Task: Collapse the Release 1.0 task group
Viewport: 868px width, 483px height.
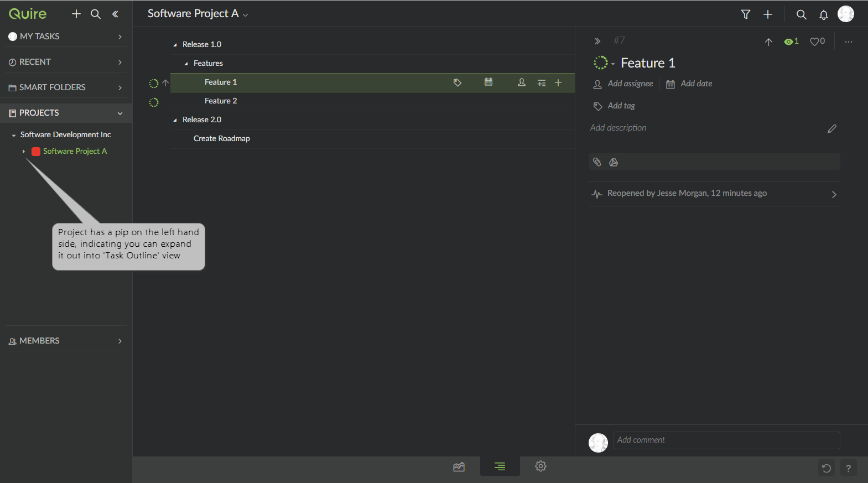Action: point(175,45)
